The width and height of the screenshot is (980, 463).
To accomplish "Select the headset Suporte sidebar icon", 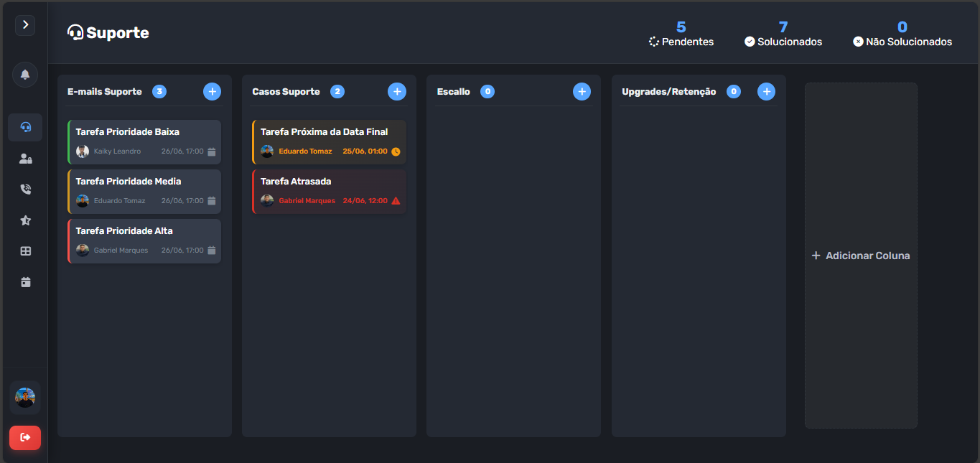I will (x=25, y=127).
